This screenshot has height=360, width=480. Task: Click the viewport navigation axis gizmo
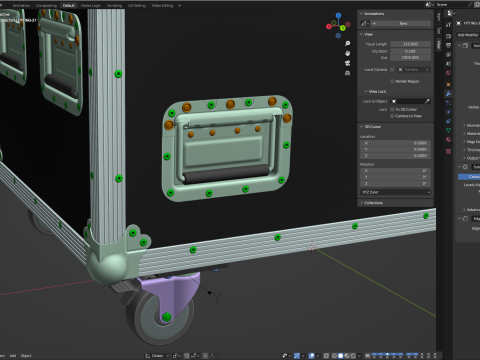(x=338, y=25)
